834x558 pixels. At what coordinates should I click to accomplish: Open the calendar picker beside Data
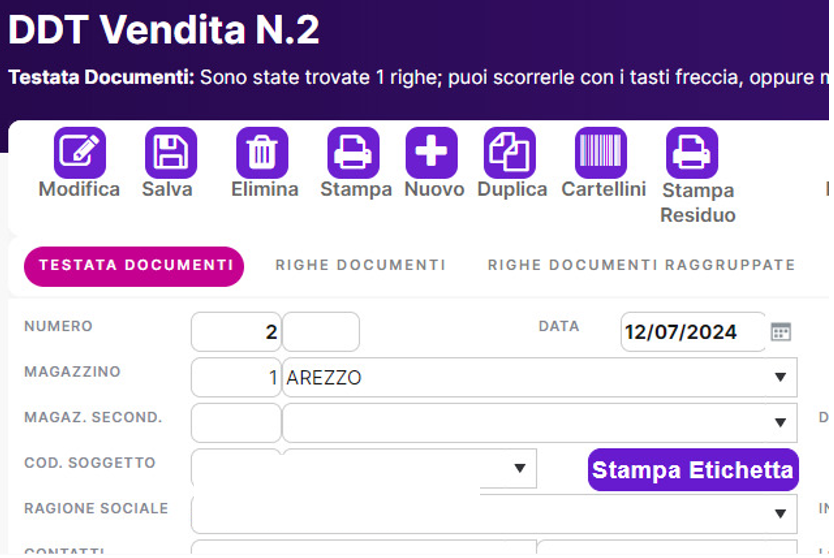point(781,332)
